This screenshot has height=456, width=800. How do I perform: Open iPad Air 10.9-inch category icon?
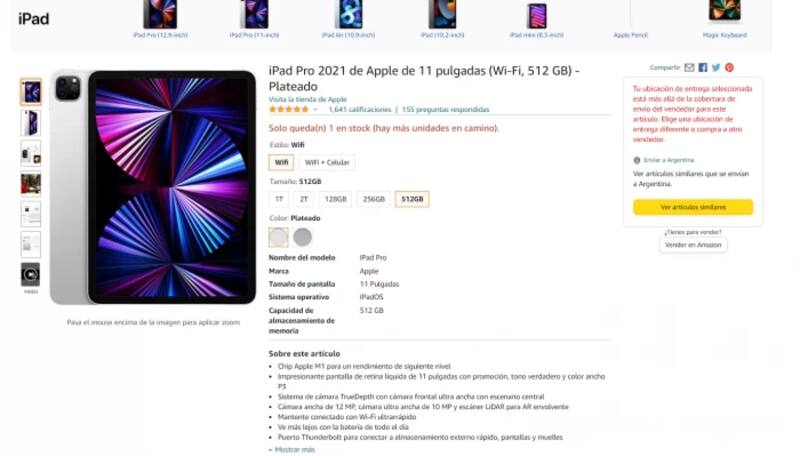[x=348, y=14]
